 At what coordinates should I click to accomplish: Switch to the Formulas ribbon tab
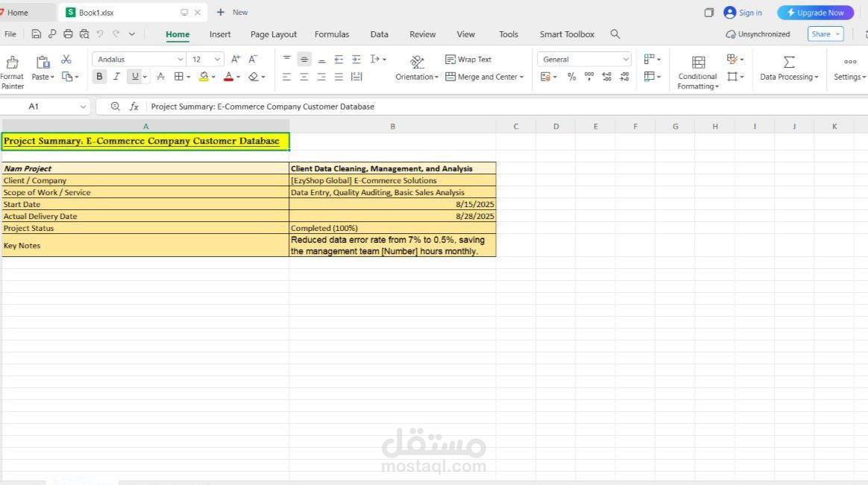pyautogui.click(x=331, y=34)
